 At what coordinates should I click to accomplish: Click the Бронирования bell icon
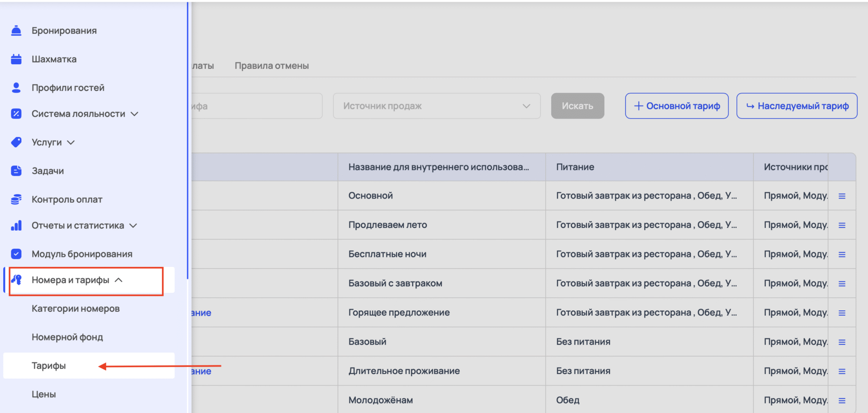[16, 31]
